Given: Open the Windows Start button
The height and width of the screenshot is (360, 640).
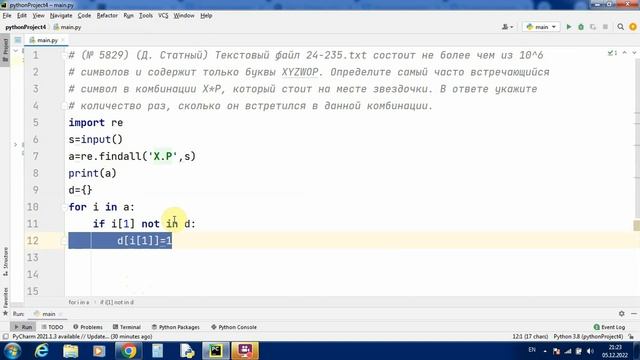Looking at the screenshot, I should click(12, 351).
